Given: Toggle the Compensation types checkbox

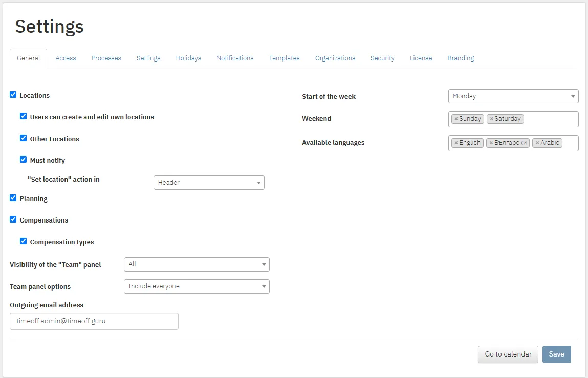Looking at the screenshot, I should coord(23,241).
